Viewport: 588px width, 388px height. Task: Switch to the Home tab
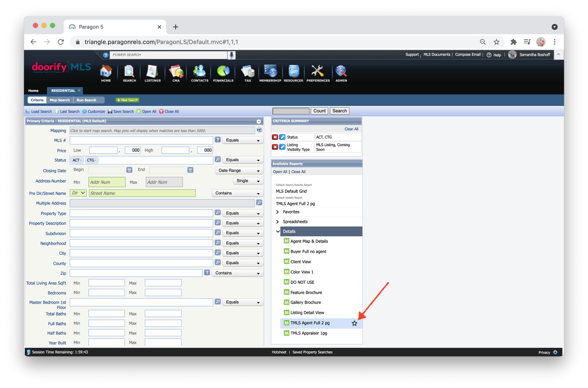(33, 91)
